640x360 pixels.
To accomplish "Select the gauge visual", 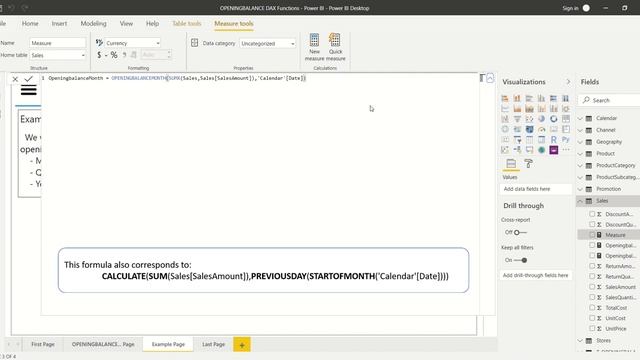I will pyautogui.click(x=541, y=129).
